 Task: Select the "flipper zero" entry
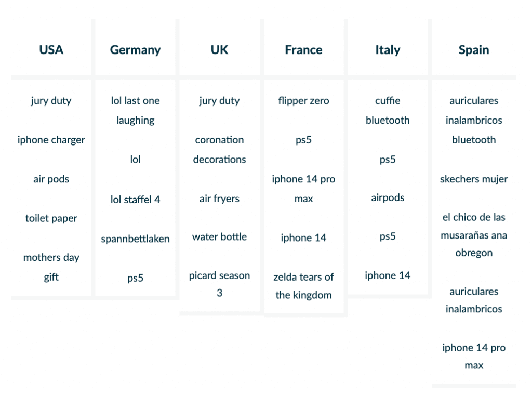point(303,101)
